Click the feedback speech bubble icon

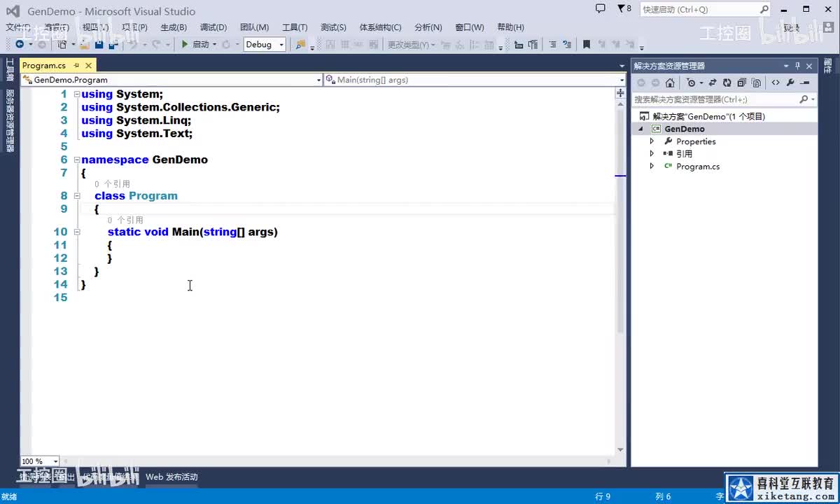point(601,9)
